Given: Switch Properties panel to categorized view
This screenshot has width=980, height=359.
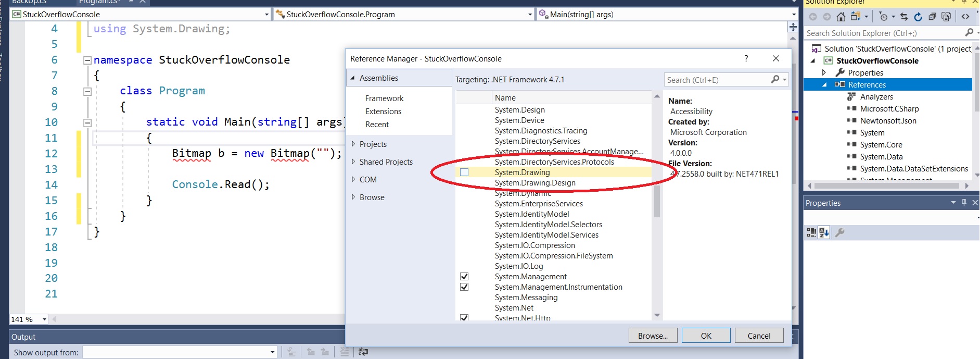Looking at the screenshot, I should pos(811,232).
